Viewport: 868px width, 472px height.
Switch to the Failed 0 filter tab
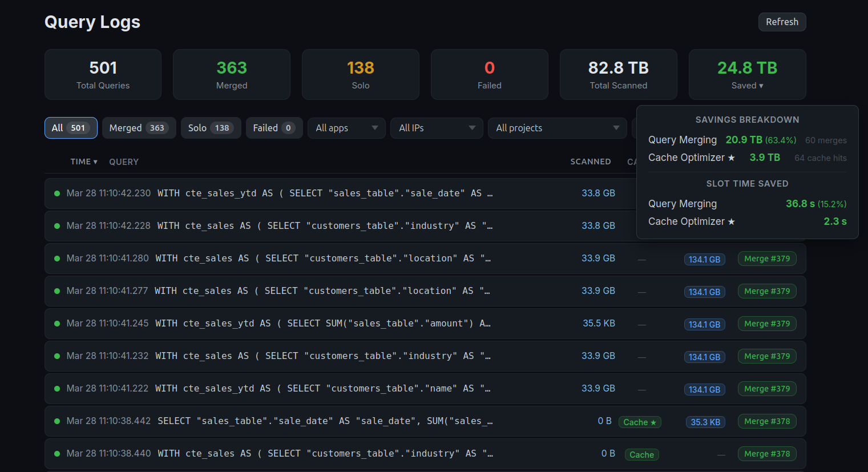[274, 128]
